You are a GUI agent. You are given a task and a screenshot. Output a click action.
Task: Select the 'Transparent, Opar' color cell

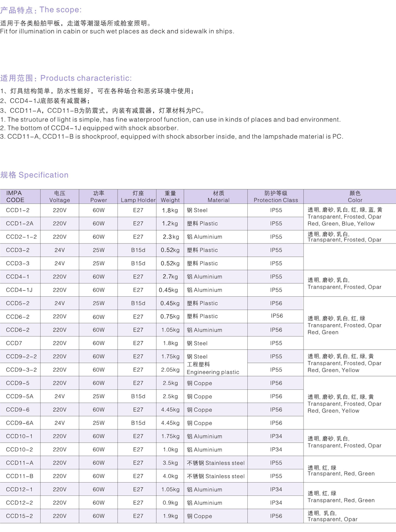(333, 516)
